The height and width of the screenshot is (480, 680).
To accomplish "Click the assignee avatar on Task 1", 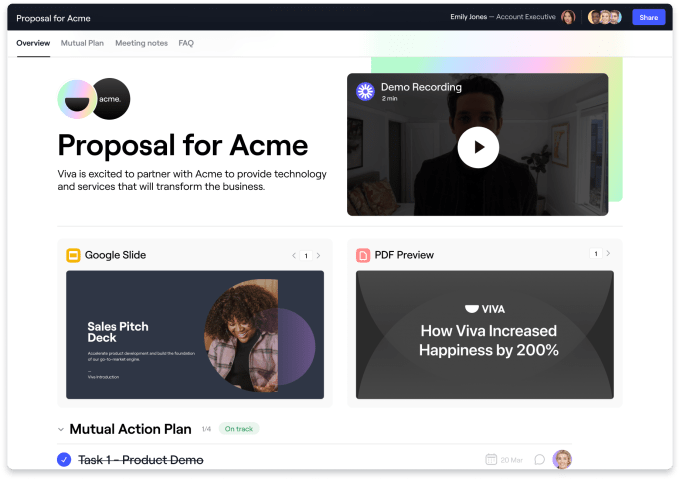I will pos(562,459).
